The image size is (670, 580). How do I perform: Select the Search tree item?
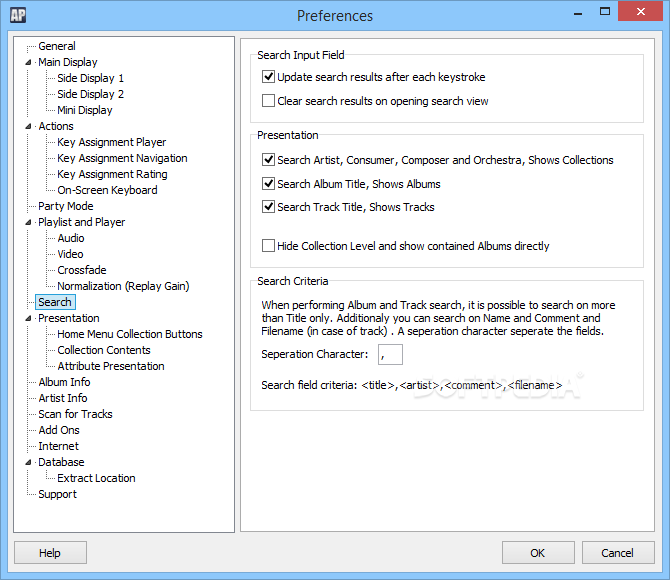55,302
